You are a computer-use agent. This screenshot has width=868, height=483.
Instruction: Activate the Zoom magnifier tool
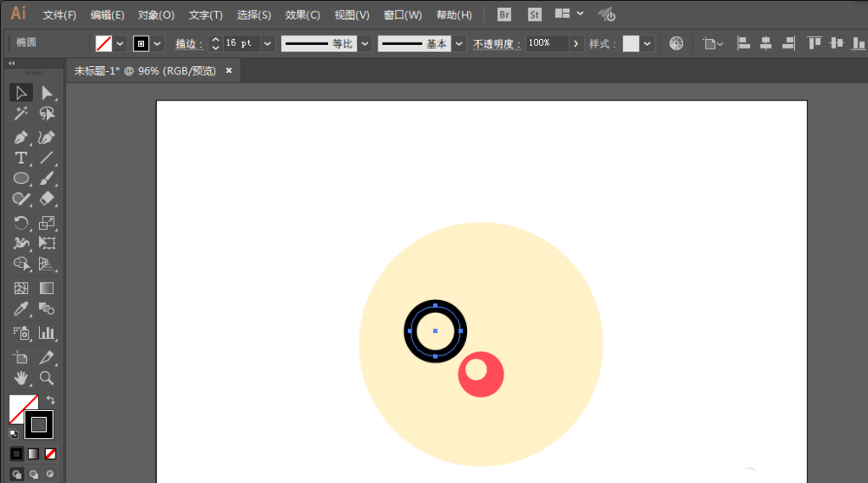(x=47, y=378)
